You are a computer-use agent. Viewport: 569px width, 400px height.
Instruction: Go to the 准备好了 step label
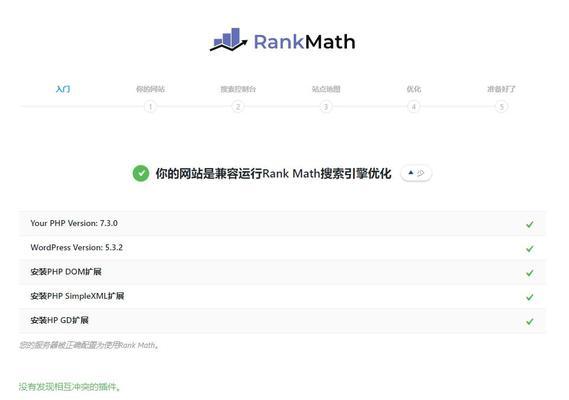[x=501, y=89]
